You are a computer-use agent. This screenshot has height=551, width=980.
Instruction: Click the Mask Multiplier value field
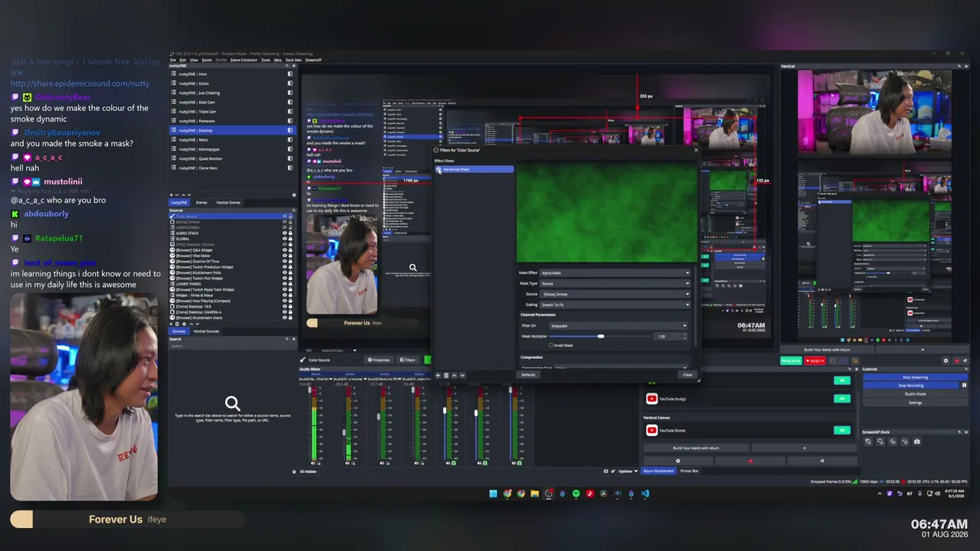tap(671, 336)
